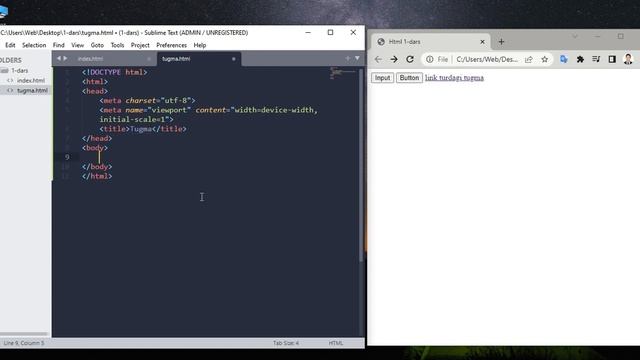Minimize the Sublime Text window
This screenshot has height=360, width=640.
(308, 32)
